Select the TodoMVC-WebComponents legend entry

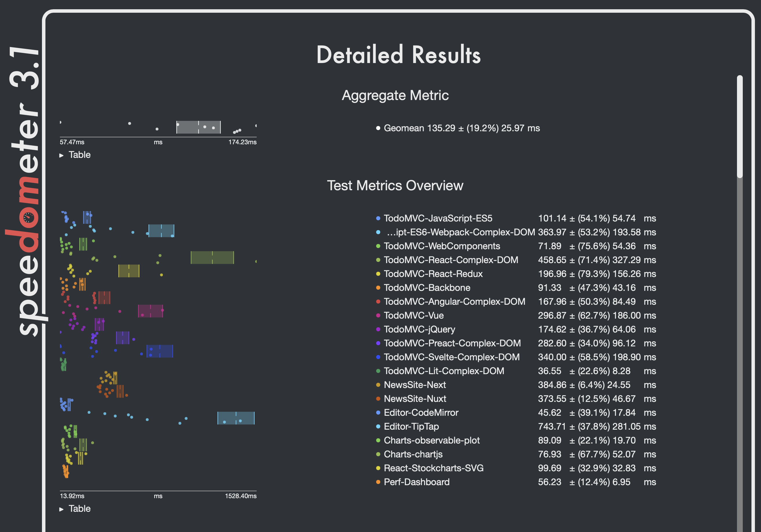click(442, 246)
